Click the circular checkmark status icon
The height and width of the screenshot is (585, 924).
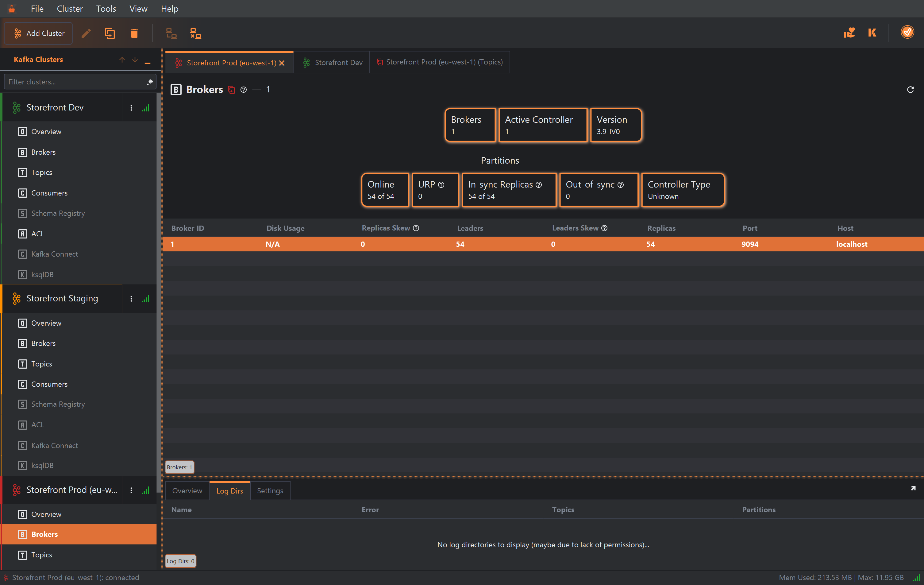point(907,32)
